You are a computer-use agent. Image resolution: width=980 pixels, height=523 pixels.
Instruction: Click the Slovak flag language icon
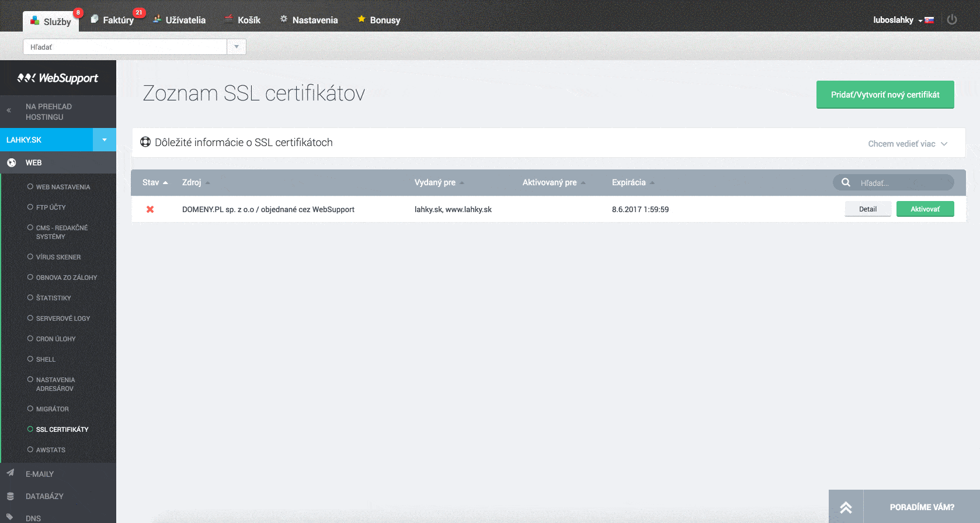coord(929,20)
